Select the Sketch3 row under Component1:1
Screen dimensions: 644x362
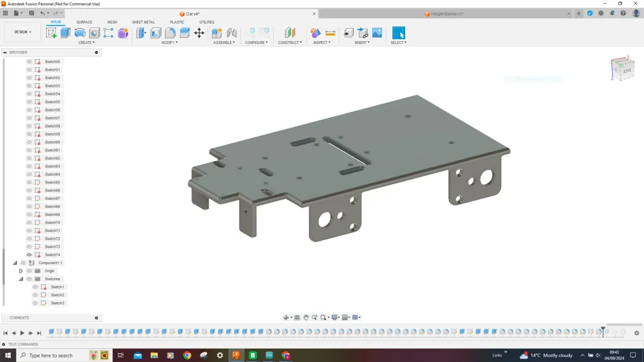pos(49,303)
